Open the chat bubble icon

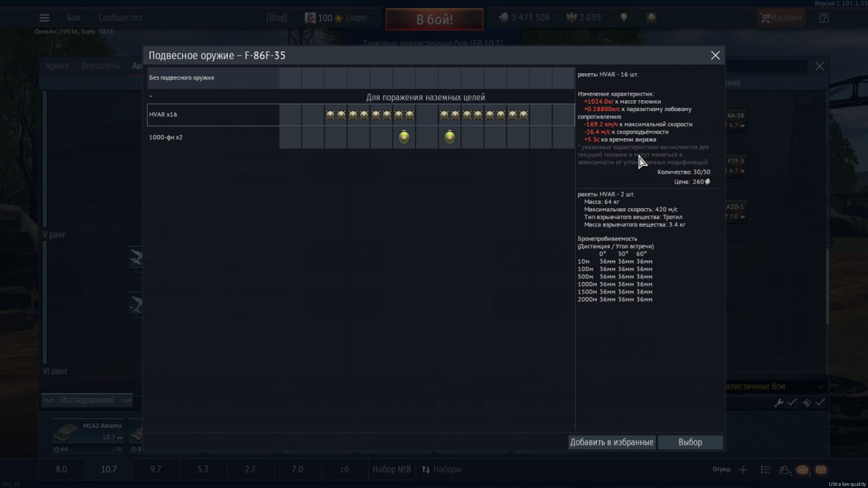click(x=803, y=470)
